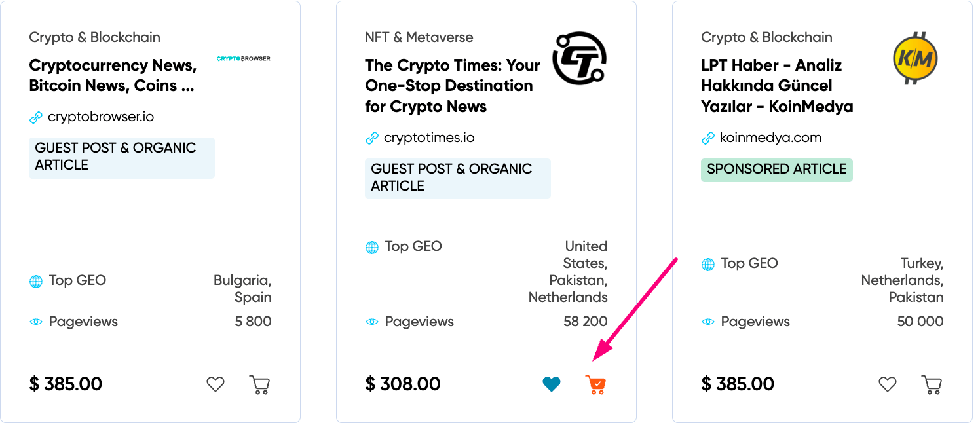
Task: Click the Crypto Times CT logo
Action: (579, 58)
